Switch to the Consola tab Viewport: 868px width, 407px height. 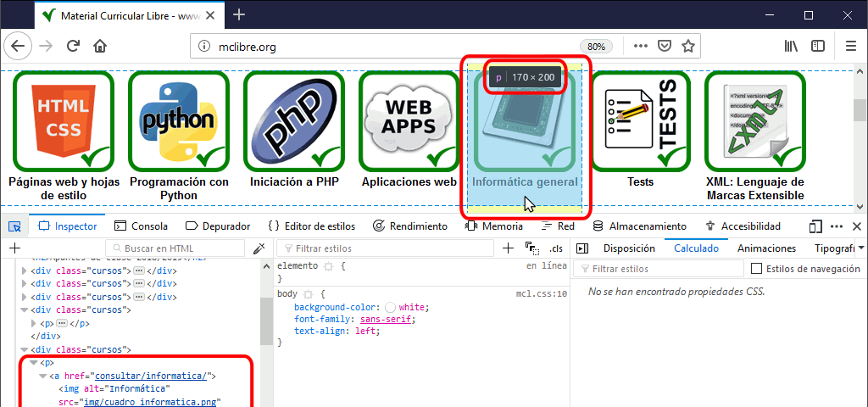coord(141,226)
